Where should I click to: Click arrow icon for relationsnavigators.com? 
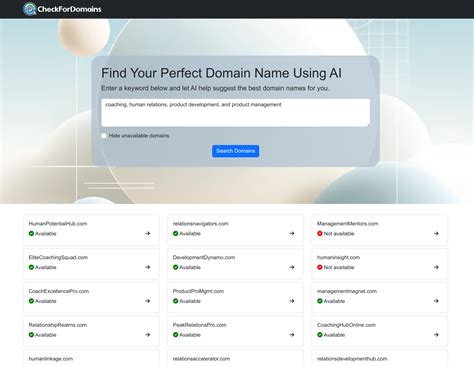pyautogui.click(x=292, y=233)
